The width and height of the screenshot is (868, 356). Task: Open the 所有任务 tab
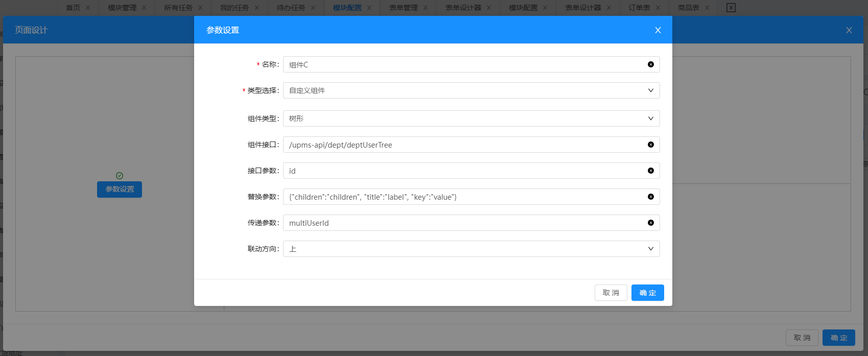click(x=178, y=8)
